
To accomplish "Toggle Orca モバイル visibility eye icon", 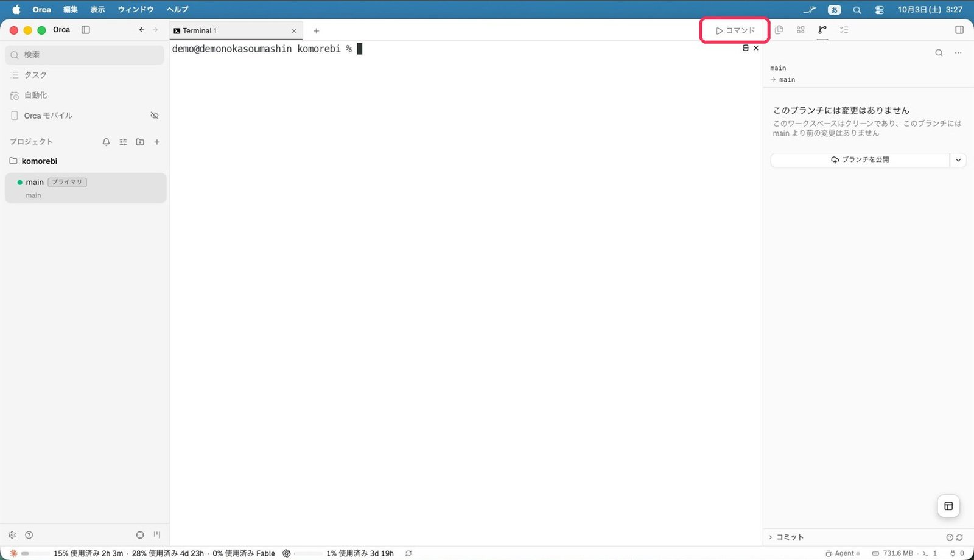I will [x=155, y=116].
